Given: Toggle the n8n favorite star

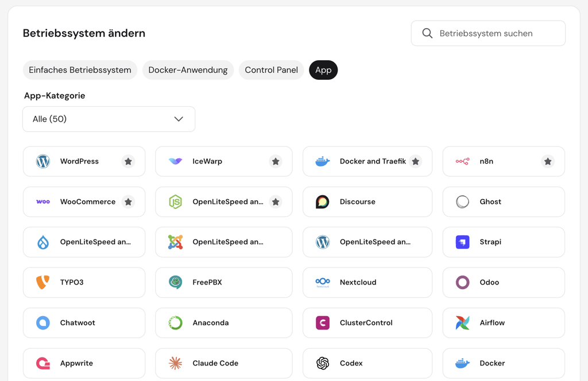Looking at the screenshot, I should [548, 161].
